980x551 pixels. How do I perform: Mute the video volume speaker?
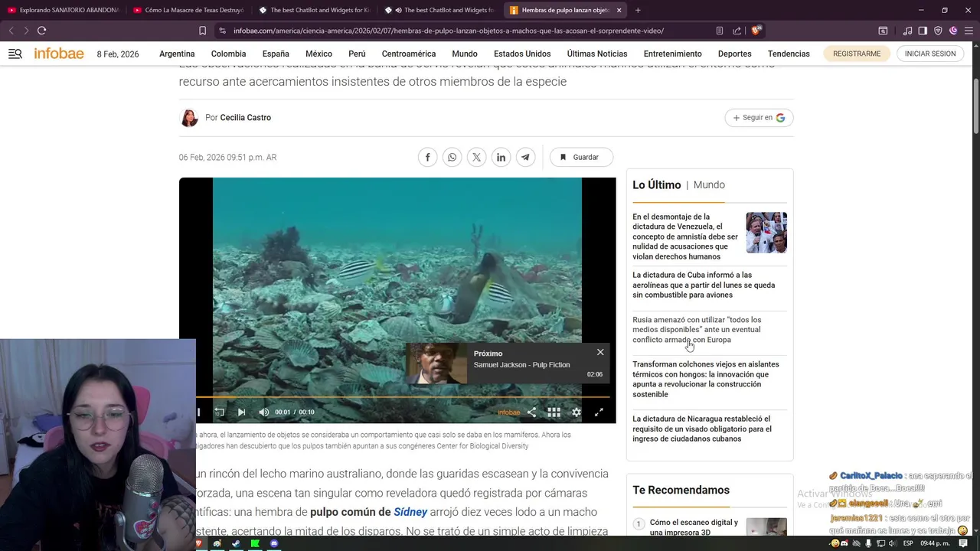[x=264, y=412]
